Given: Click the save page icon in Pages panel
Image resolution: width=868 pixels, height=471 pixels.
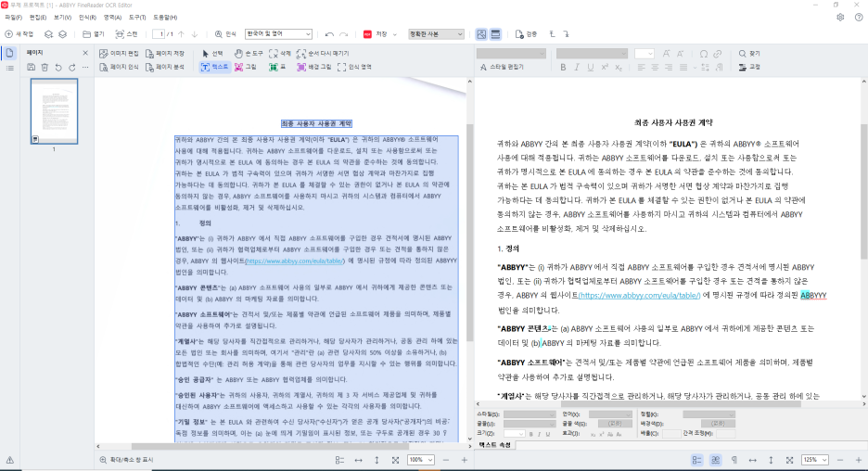Looking at the screenshot, I should (31, 68).
